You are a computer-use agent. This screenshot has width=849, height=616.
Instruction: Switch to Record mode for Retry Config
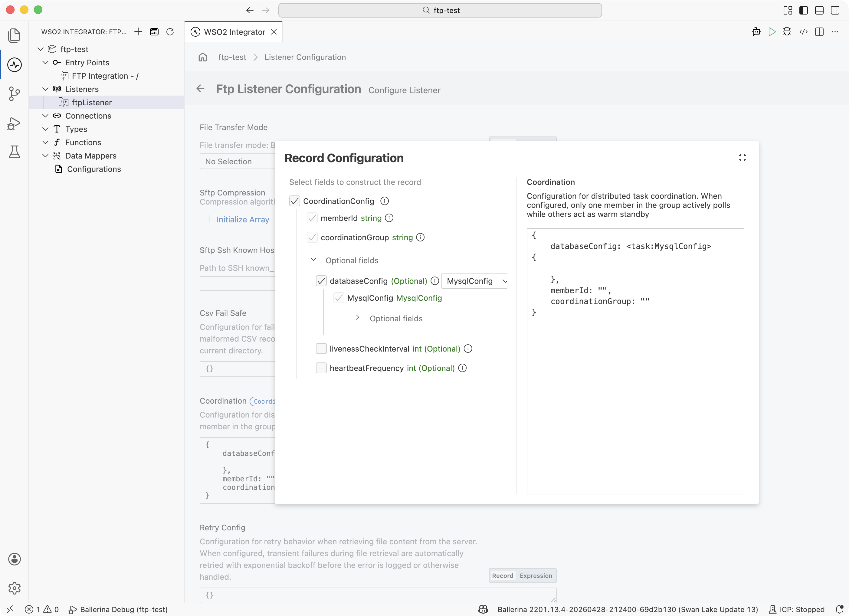[x=502, y=575]
